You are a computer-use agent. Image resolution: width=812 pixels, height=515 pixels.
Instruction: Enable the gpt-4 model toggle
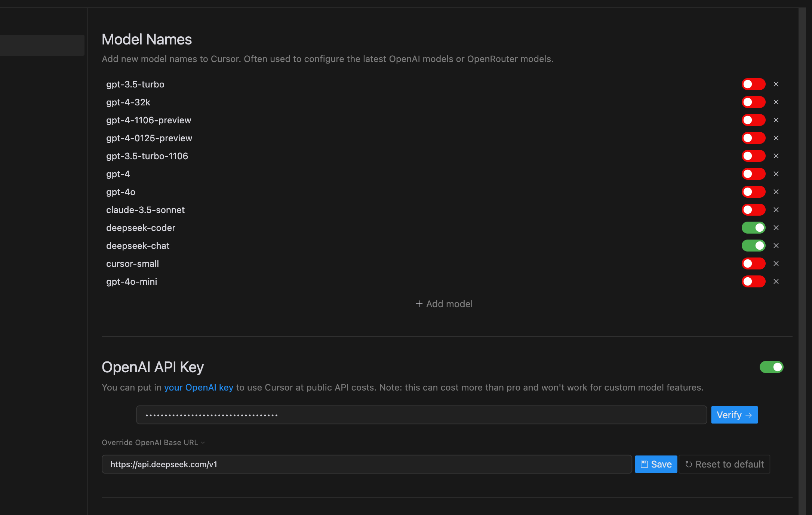753,174
